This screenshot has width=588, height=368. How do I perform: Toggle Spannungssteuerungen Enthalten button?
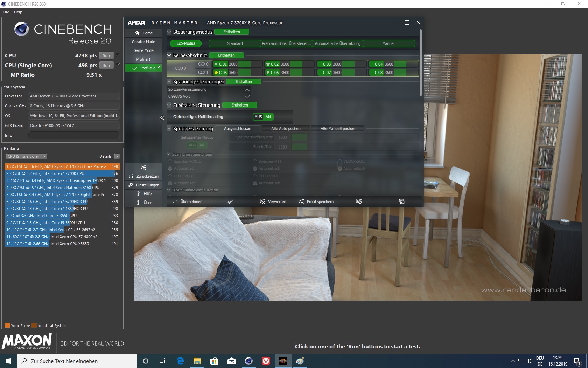tap(244, 82)
